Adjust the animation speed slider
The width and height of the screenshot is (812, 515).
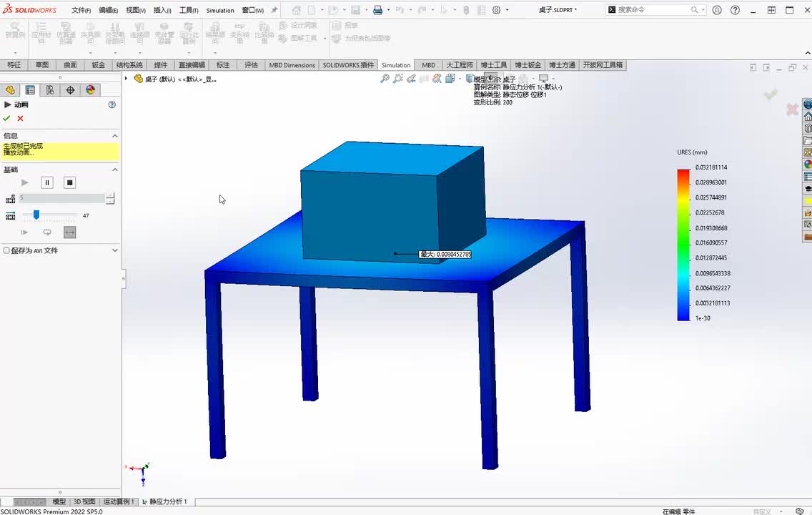pyautogui.click(x=36, y=215)
